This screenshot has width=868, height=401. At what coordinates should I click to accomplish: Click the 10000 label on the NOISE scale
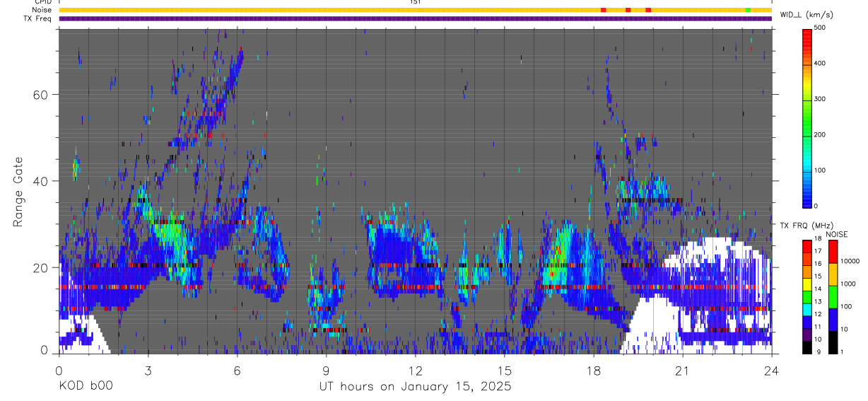point(850,262)
